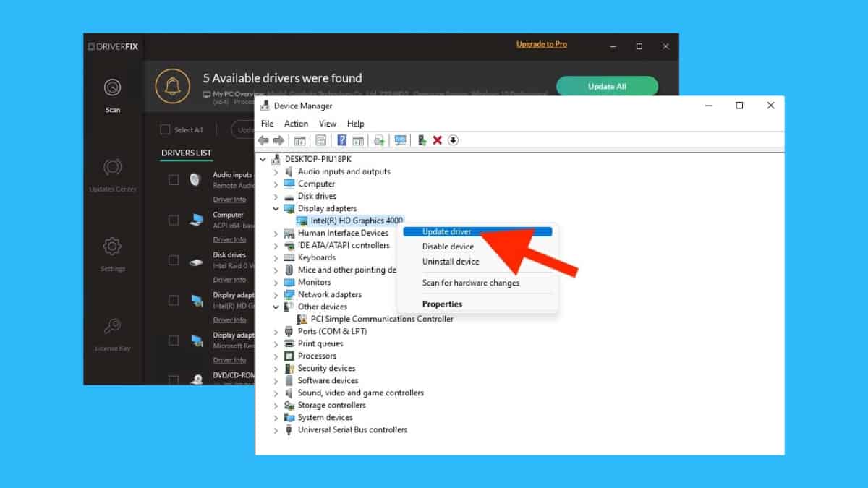This screenshot has height=488, width=868.
Task: Click the red X uninstall device toolbar icon
Action: pyautogui.click(x=437, y=140)
